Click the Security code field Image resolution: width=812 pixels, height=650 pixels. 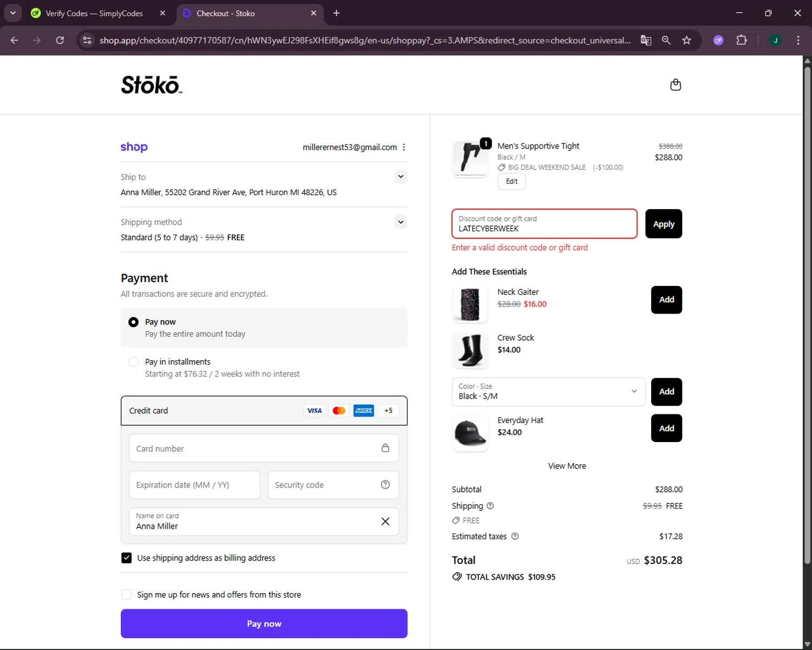pyautogui.click(x=333, y=485)
